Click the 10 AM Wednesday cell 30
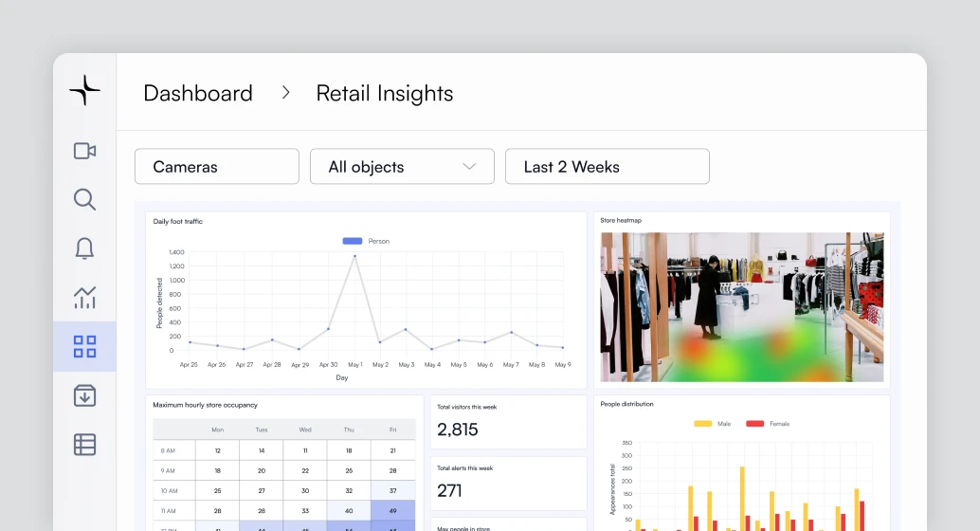 point(305,491)
